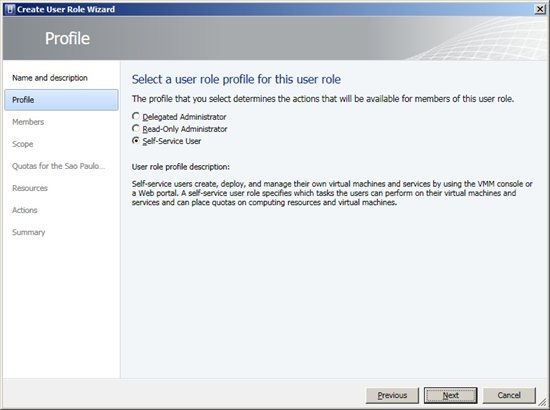Open the Actions step
Image resolution: width=550 pixels, height=410 pixels.
(x=25, y=210)
